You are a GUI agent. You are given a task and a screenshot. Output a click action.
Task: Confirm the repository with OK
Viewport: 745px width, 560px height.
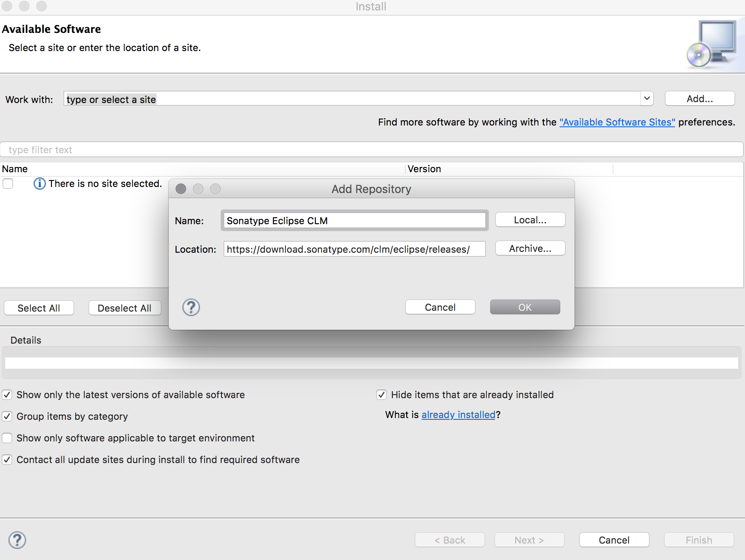click(x=525, y=307)
